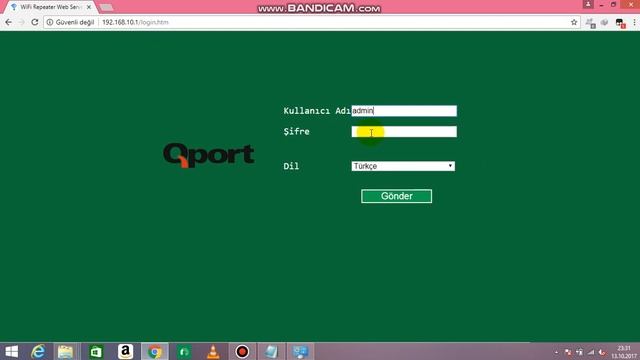Open the taskbar clock showing 23:31
The width and height of the screenshot is (640, 360).
(x=624, y=352)
